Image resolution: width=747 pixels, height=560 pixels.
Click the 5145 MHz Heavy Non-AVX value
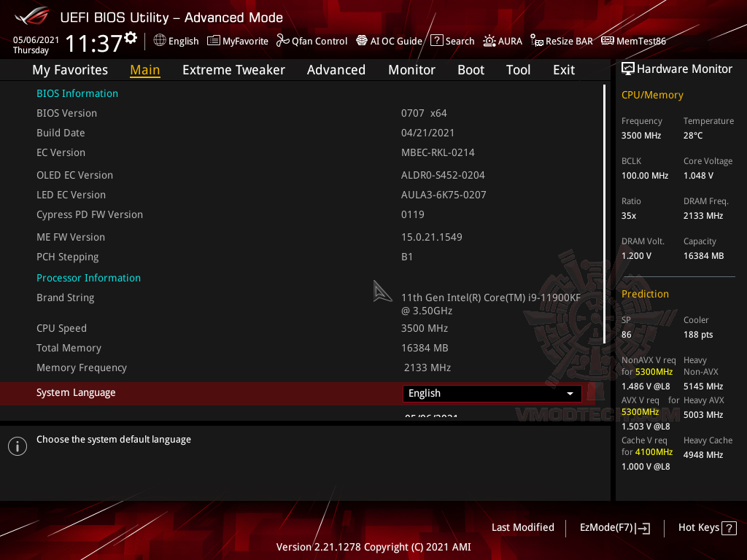tap(703, 386)
